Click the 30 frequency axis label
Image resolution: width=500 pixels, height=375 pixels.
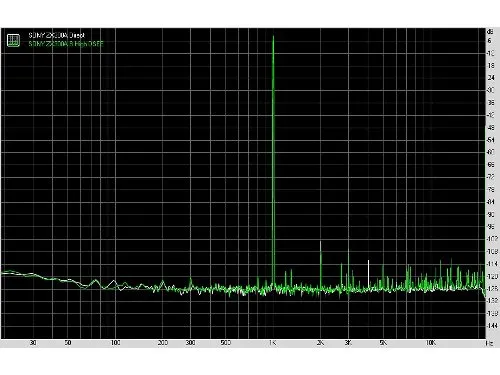[33, 343]
